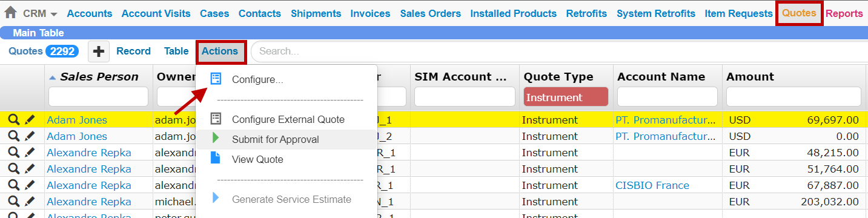The width and height of the screenshot is (868, 218).
Task: Open PT. Promanufactur link in 69,697.00 row
Action: tap(666, 120)
